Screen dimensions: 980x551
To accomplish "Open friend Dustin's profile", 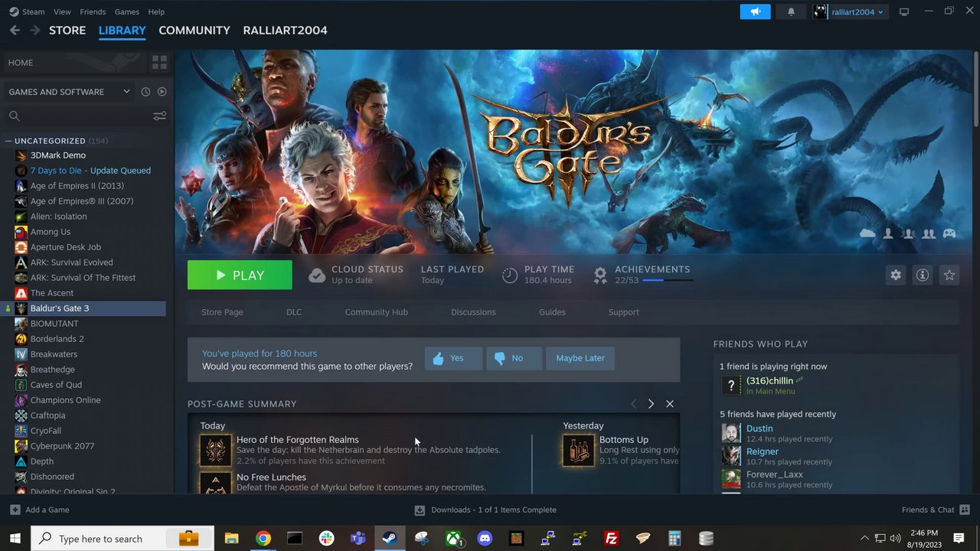I will click(x=759, y=429).
